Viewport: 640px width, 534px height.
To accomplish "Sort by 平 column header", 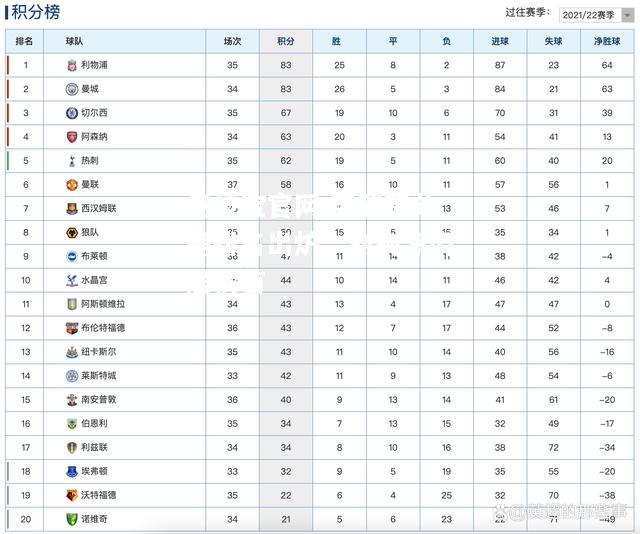I will coord(393,41).
